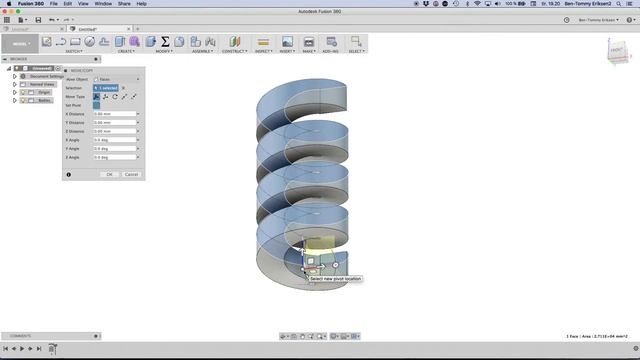The width and height of the screenshot is (640, 360).
Task: Choose Point to Point move type icon
Action: point(124,97)
